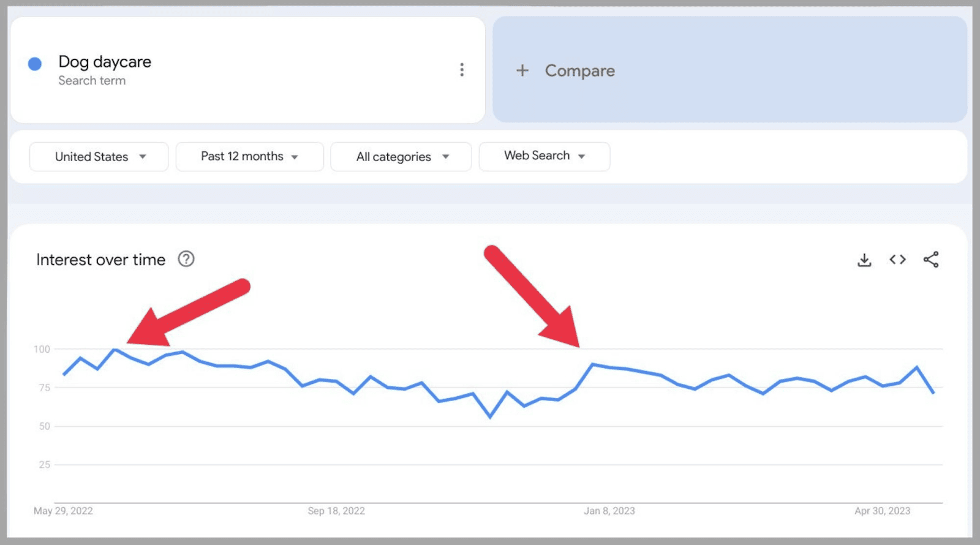Open the Web Search type dropdown
Screen dimensions: 980x545
point(544,156)
